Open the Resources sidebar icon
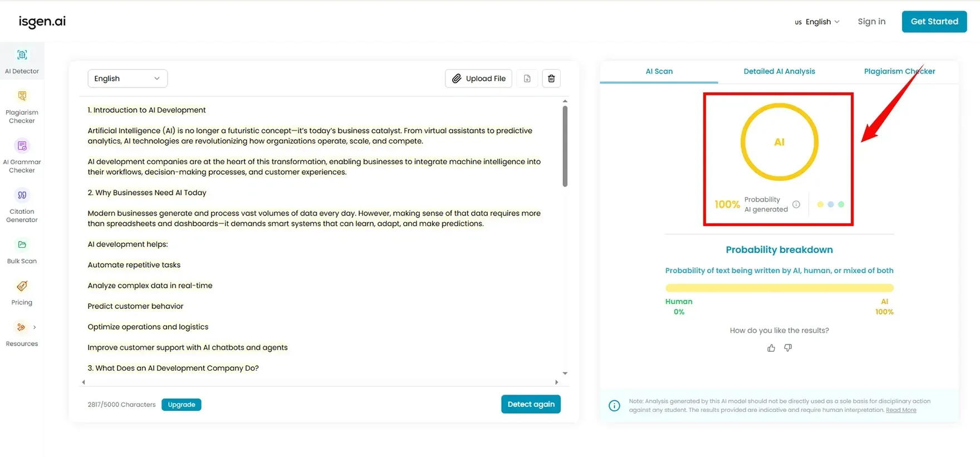The width and height of the screenshot is (980, 457). [21, 327]
